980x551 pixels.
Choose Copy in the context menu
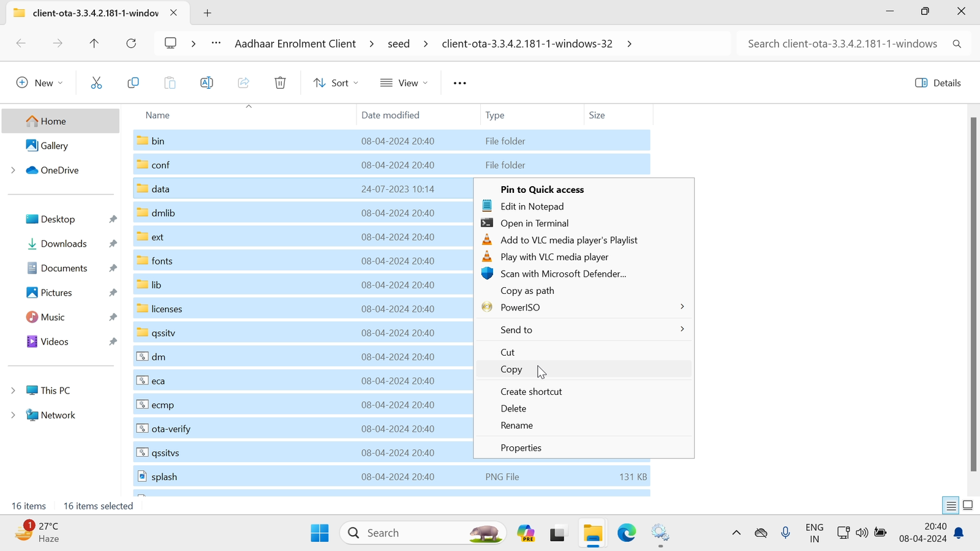(x=584, y=369)
